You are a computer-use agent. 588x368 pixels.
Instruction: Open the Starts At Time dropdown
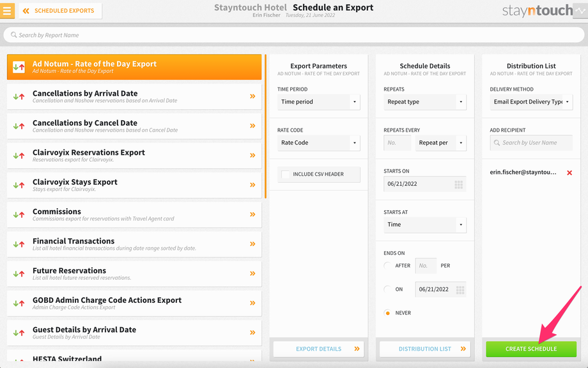425,225
